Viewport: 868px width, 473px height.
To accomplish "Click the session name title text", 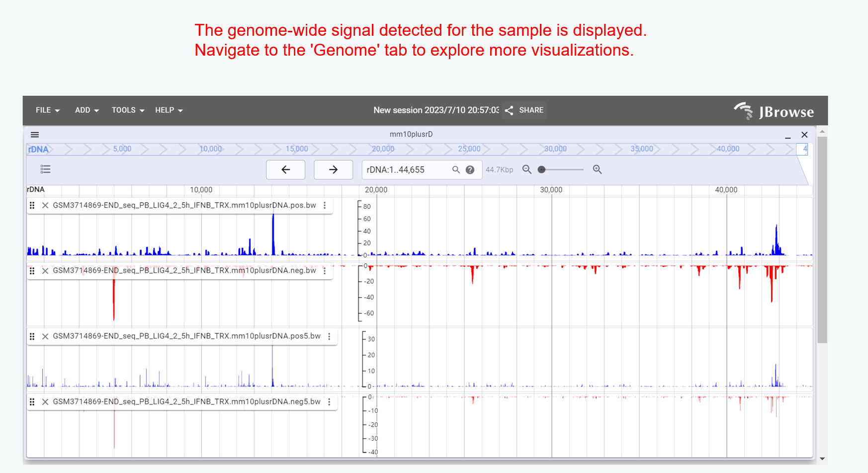I will (x=436, y=110).
